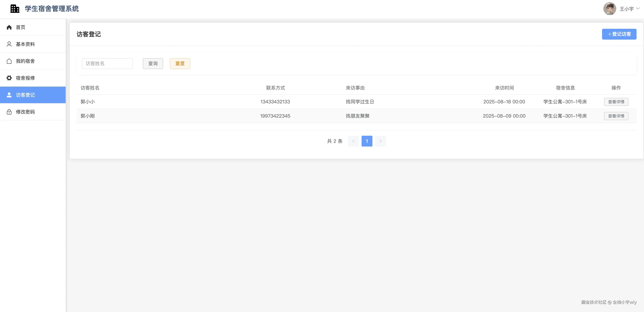View details for visitor 郭小小
Image resolution: width=644 pixels, height=312 pixels.
616,102
